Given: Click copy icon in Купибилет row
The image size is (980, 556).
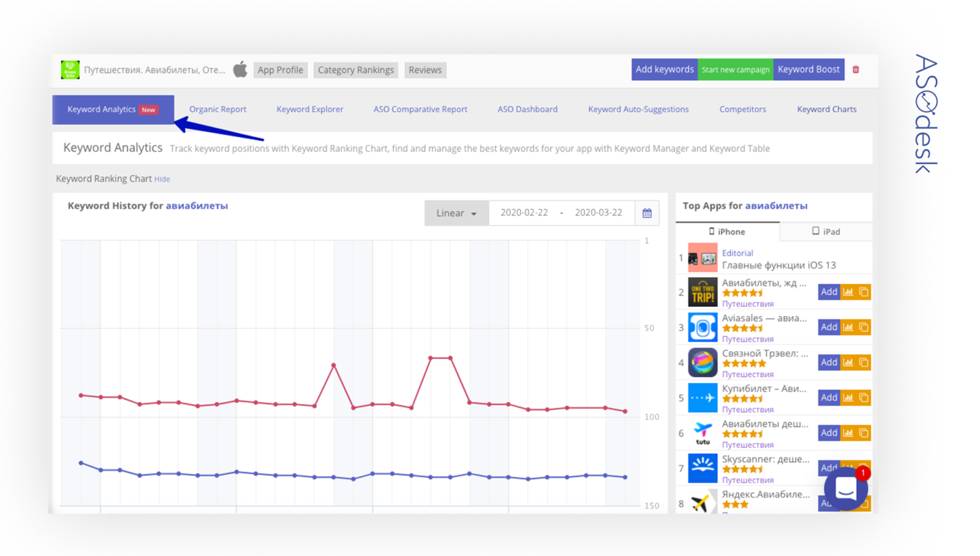Looking at the screenshot, I should pyautogui.click(x=864, y=397).
